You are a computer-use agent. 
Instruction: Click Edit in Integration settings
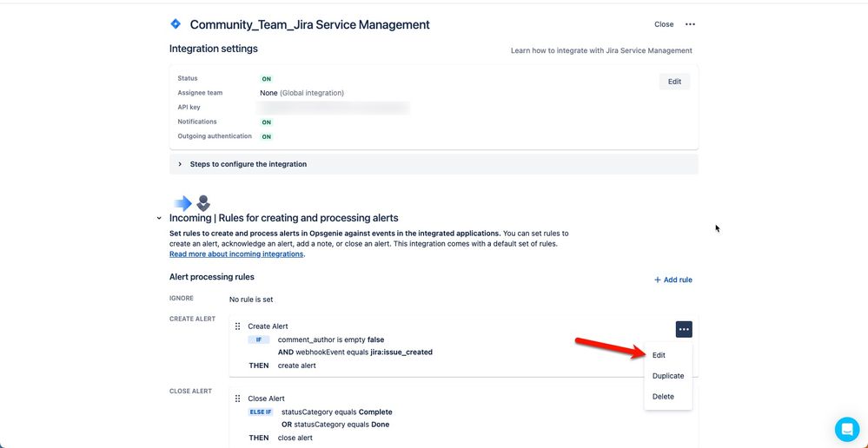(x=674, y=82)
